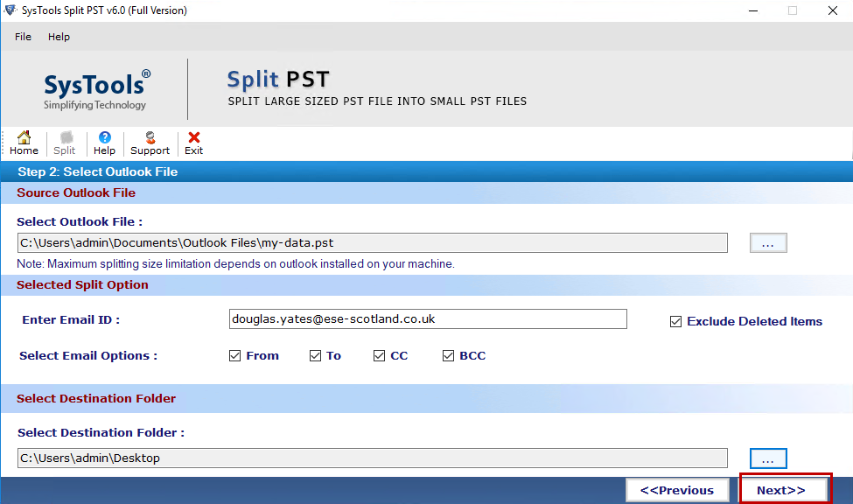Click the 'Select Email Options :' label
The image size is (853, 504).
[x=88, y=356]
